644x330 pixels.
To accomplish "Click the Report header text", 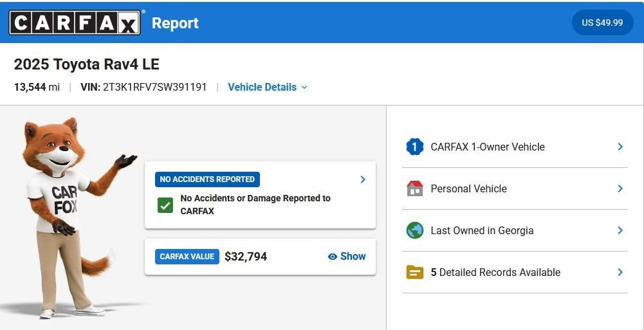I will pos(175,23).
